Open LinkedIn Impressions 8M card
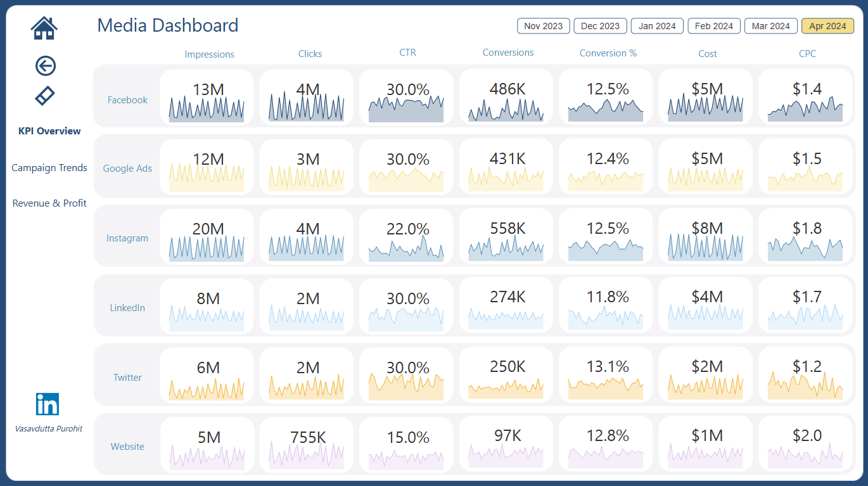The height and width of the screenshot is (486, 868). [x=207, y=307]
